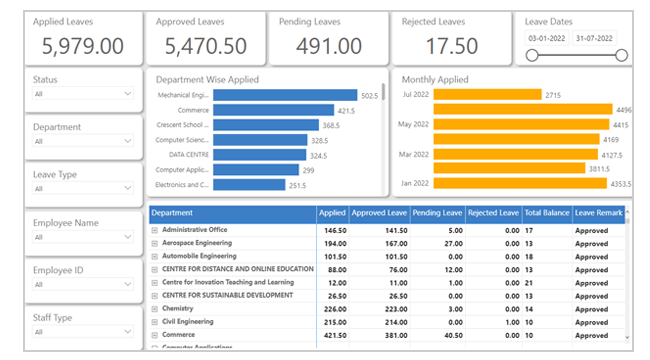
Task: Click Total Balance 21 in Inovation Teaching row
Action: pyautogui.click(x=529, y=283)
